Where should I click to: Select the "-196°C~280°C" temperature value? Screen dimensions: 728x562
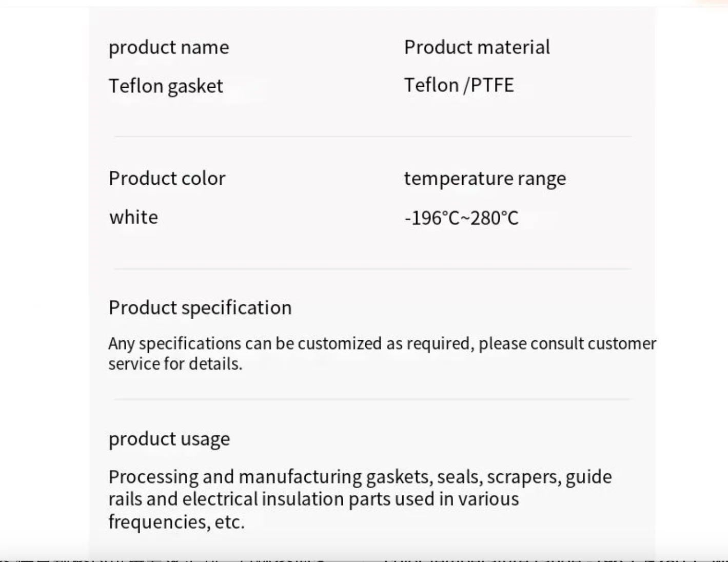461,218
